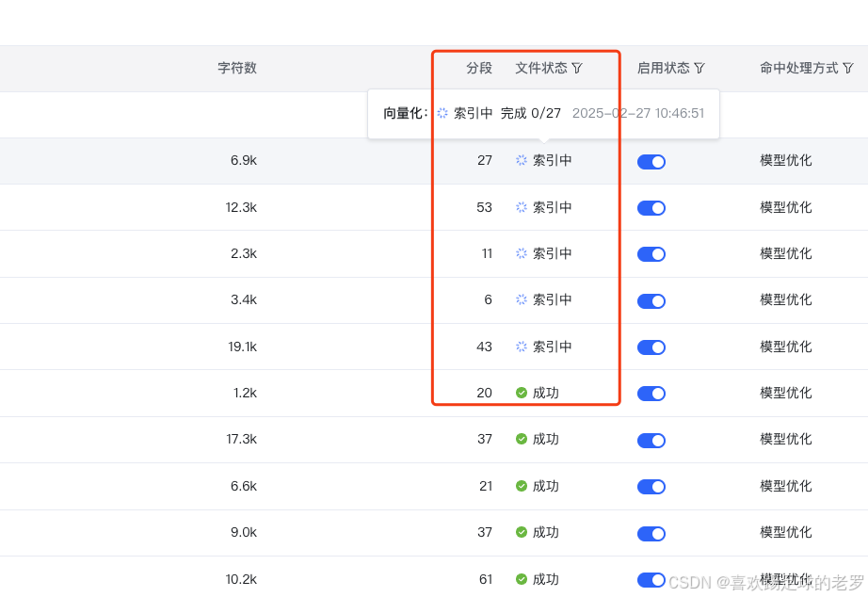Click the 字符数 column header
This screenshot has height=597, width=868.
(x=237, y=68)
